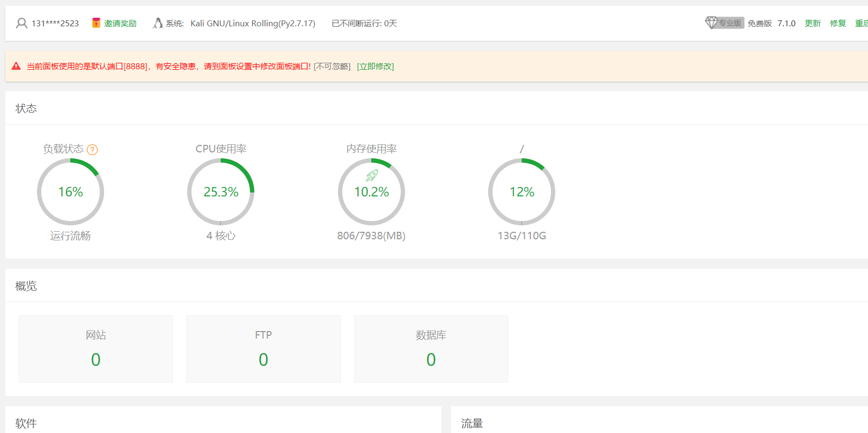868x433 pixels.
Task: Click the 13G/110G disk value
Action: 522,236
